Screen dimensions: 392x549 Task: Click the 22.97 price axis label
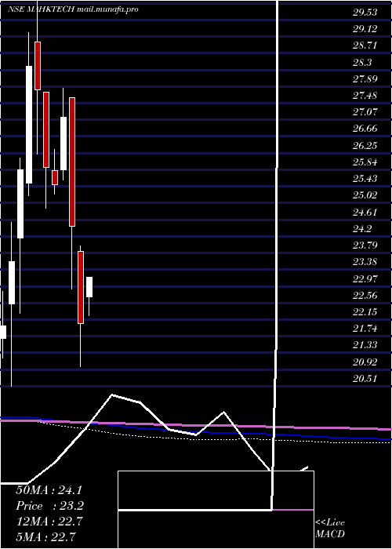pos(365,278)
